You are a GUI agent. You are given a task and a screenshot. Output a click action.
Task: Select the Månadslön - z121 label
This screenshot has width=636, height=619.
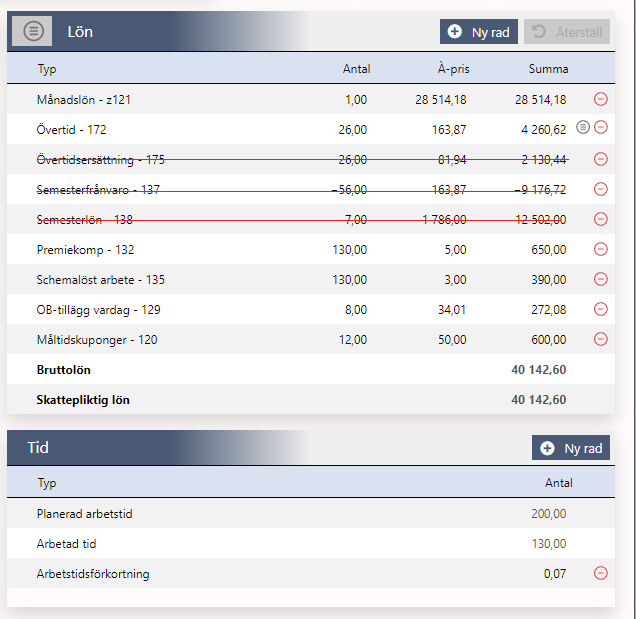(x=84, y=100)
